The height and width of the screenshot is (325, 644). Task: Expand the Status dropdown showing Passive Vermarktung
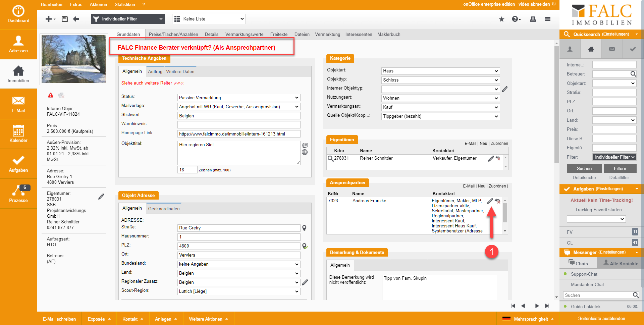(238, 98)
